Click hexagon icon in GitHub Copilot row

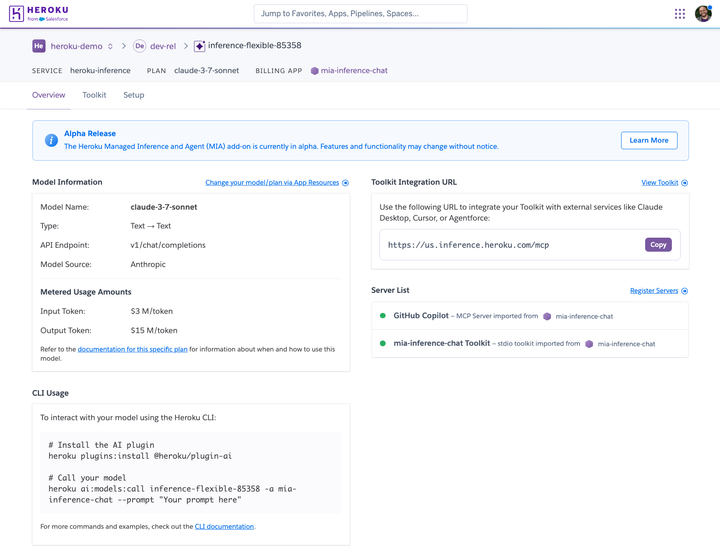tap(547, 316)
